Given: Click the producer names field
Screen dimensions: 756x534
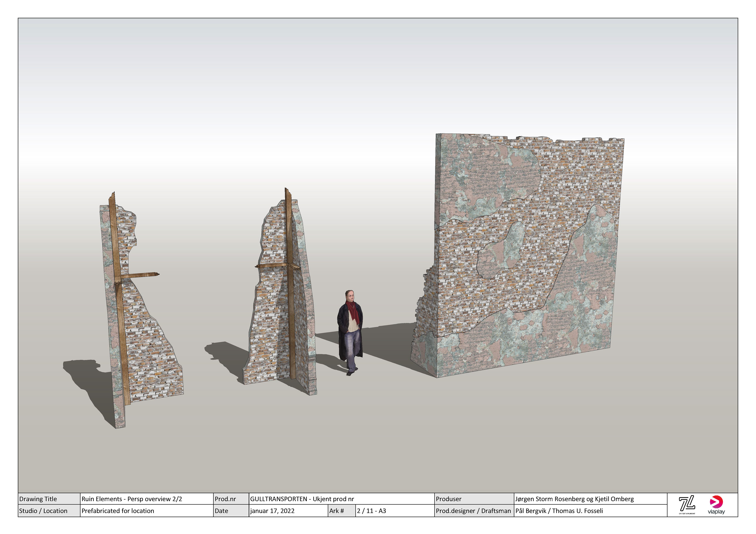Looking at the screenshot, I should (574, 499).
